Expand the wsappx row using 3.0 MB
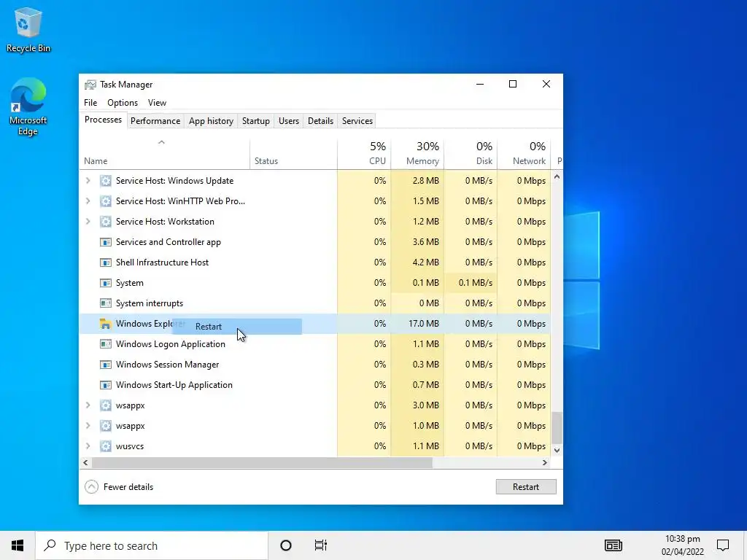 (x=88, y=405)
